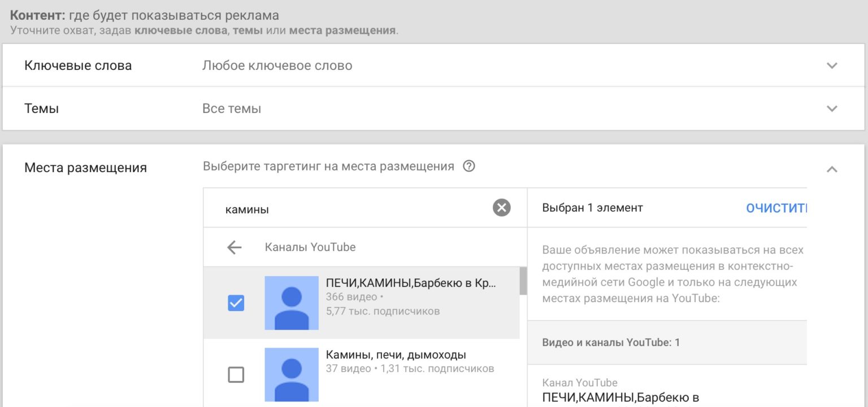Click the Темы row label

[x=42, y=108]
